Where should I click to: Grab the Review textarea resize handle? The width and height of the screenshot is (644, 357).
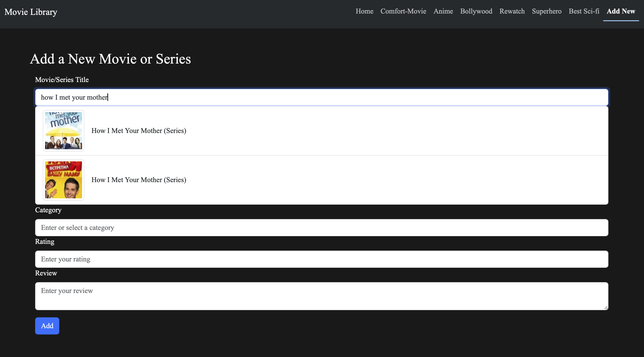coord(606,308)
